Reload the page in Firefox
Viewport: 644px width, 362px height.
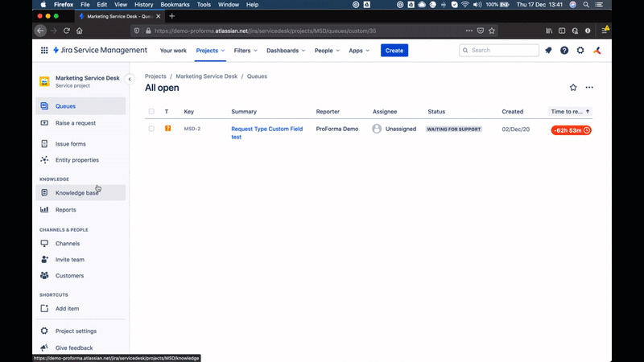(x=67, y=31)
